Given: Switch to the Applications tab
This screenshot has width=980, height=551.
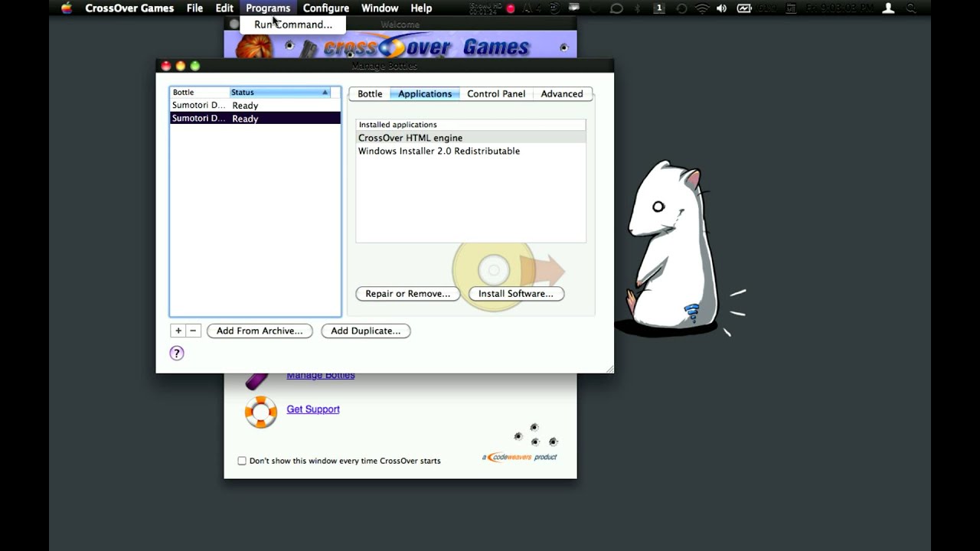Looking at the screenshot, I should tap(425, 94).
